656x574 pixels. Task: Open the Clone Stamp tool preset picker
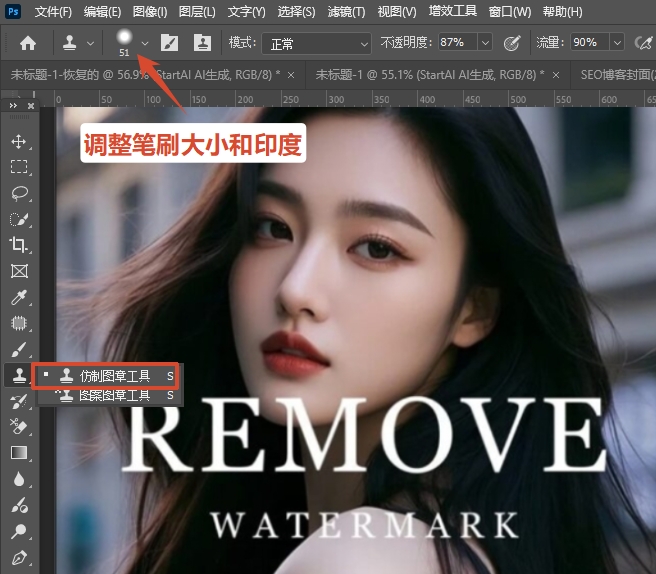coord(78,43)
